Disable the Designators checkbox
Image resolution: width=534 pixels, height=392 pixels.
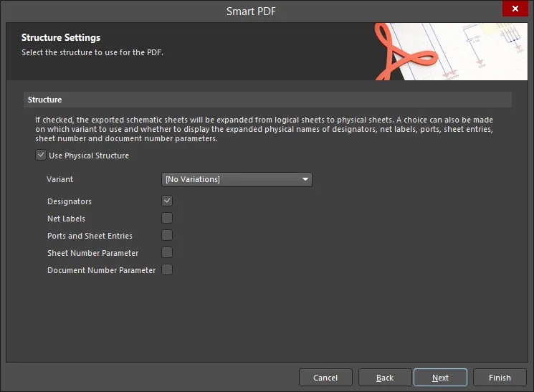coord(167,201)
